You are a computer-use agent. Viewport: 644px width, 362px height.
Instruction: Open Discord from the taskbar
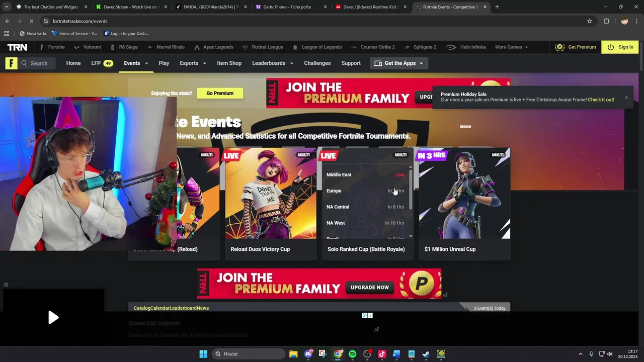tap(308, 354)
